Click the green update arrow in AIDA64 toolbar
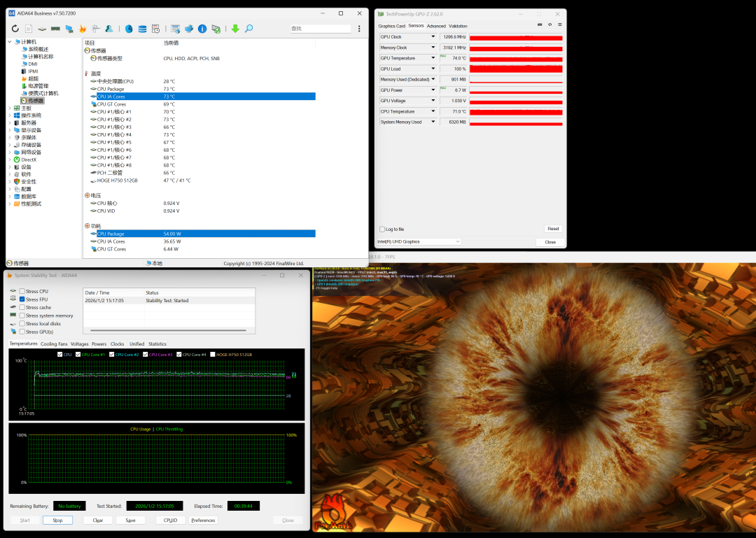The height and width of the screenshot is (538, 756). coord(234,29)
